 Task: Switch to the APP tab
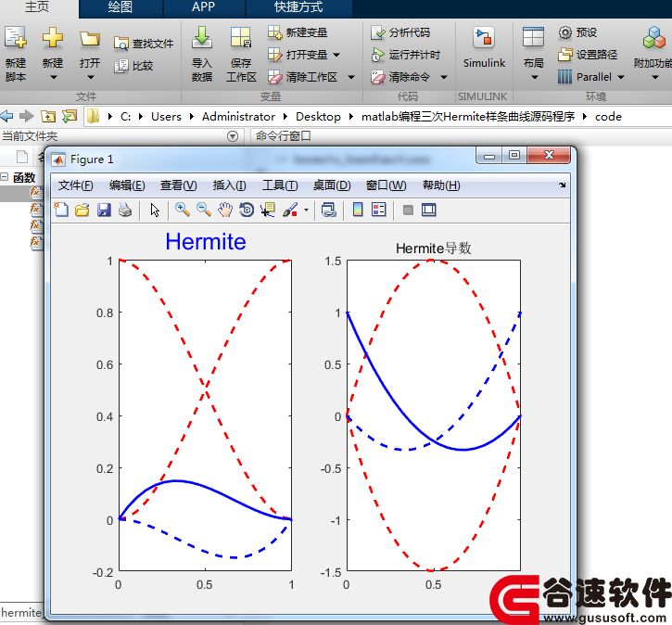(204, 6)
